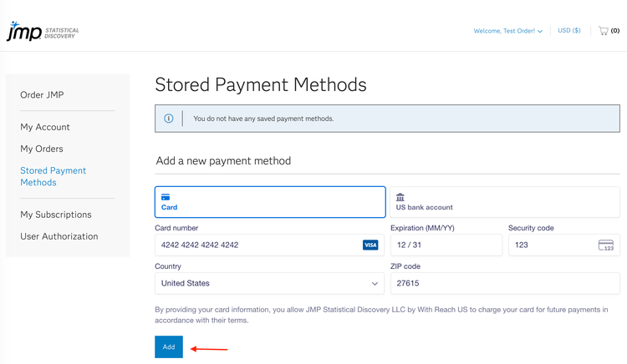Viewport: 627px width, 364px height.
Task: Focus the Security code field
Action: [563, 245]
